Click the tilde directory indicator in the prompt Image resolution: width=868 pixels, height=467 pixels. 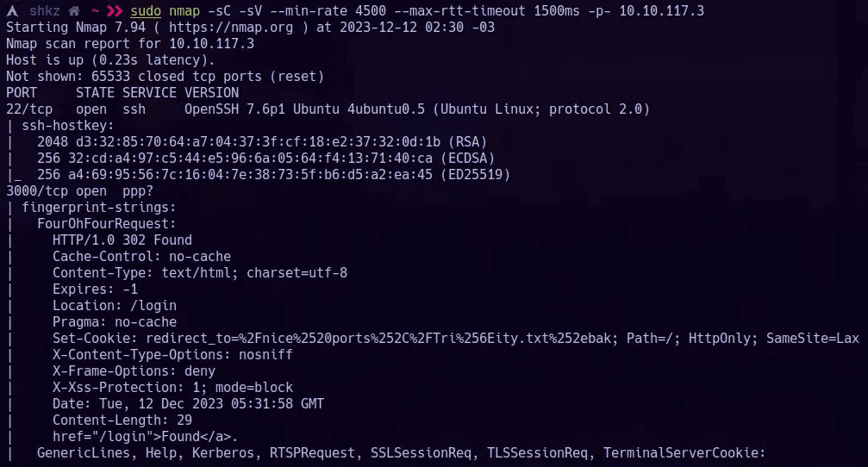point(95,10)
